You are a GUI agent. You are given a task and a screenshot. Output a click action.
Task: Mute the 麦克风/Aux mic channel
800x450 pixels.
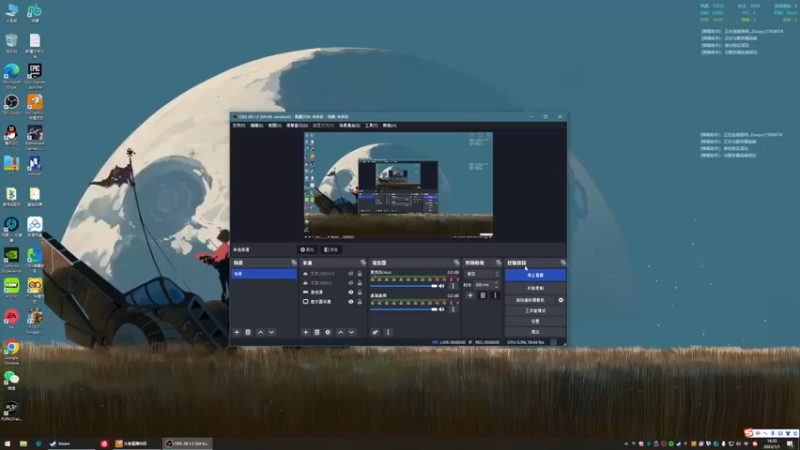[442, 286]
